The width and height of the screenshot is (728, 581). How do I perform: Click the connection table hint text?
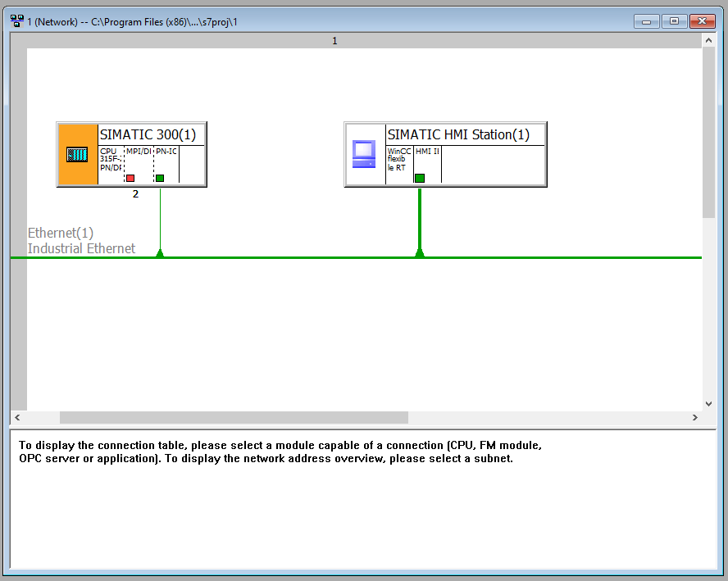coord(280,452)
